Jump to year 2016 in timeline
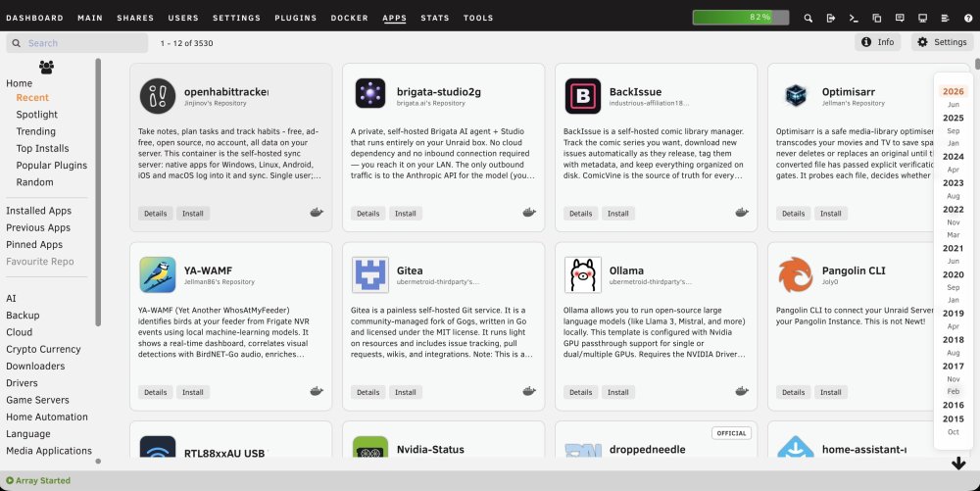The width and height of the screenshot is (980, 491). tap(954, 405)
